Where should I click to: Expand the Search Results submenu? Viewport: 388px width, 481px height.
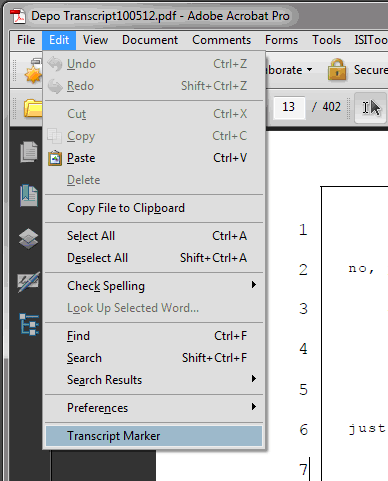[154, 380]
